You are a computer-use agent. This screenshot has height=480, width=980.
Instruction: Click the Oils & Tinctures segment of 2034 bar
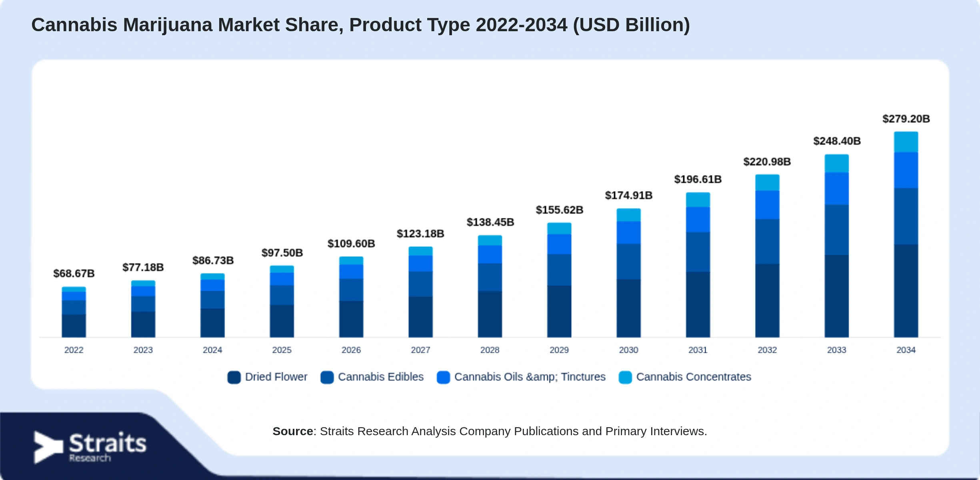(x=906, y=170)
